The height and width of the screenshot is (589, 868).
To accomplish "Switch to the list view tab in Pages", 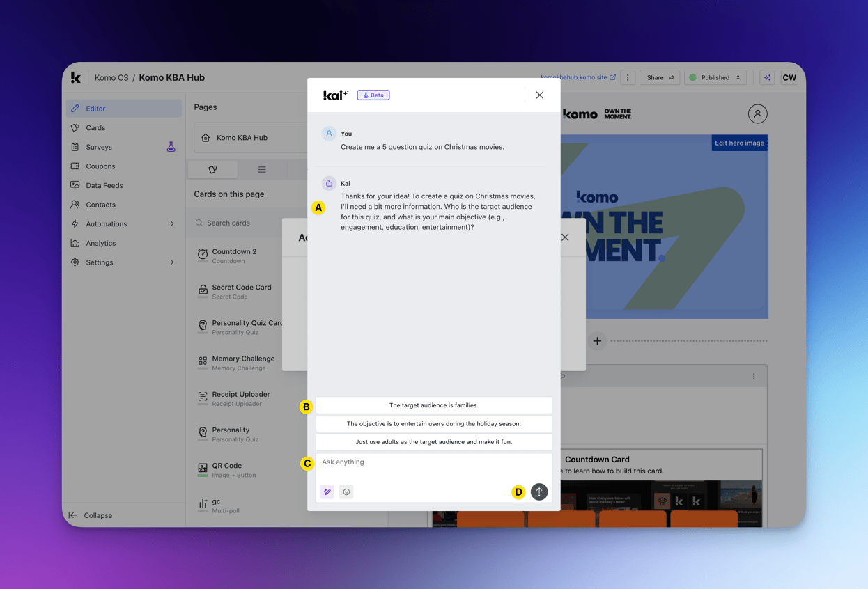I will (262, 170).
